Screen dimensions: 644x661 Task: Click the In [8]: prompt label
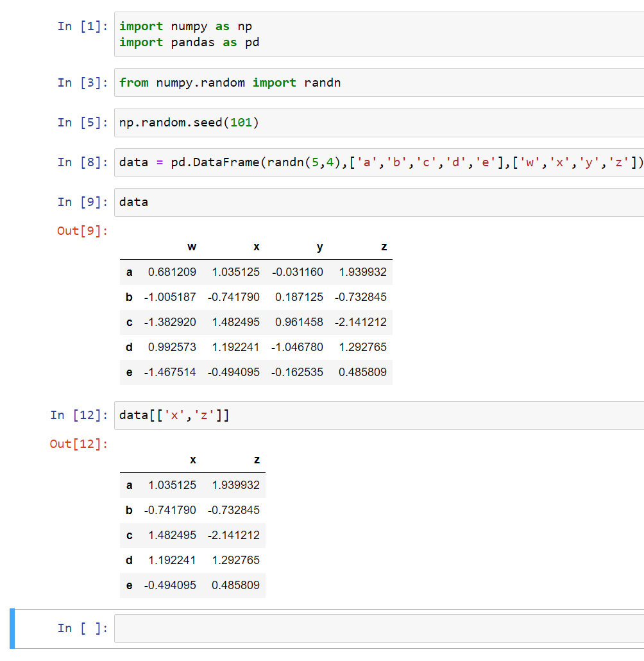83,162
